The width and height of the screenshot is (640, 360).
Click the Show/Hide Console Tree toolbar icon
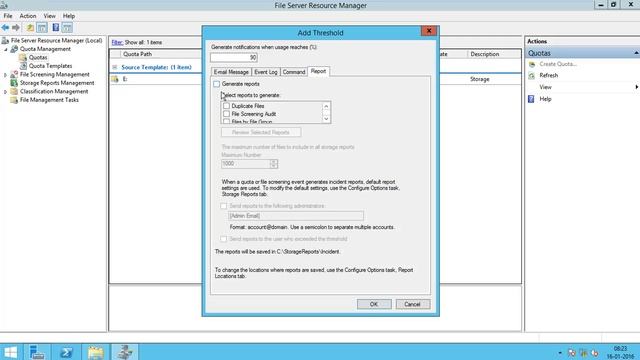pyautogui.click(x=42, y=27)
